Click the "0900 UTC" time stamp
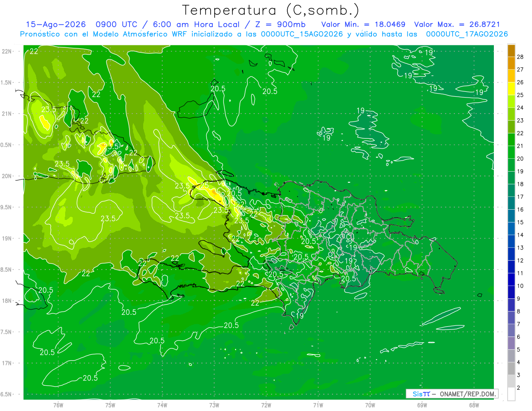The image size is (532, 411). point(118,25)
